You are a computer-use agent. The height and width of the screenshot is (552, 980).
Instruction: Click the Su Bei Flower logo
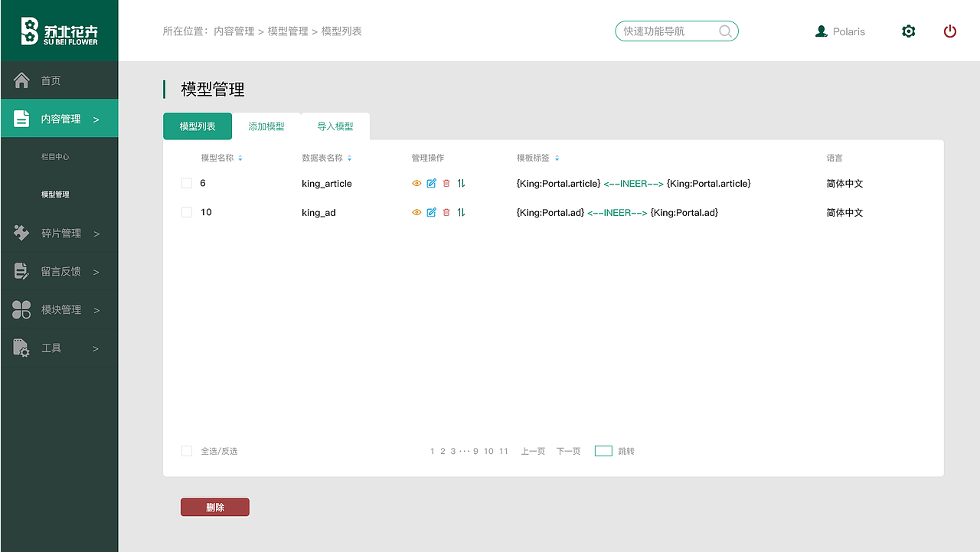[x=59, y=31]
